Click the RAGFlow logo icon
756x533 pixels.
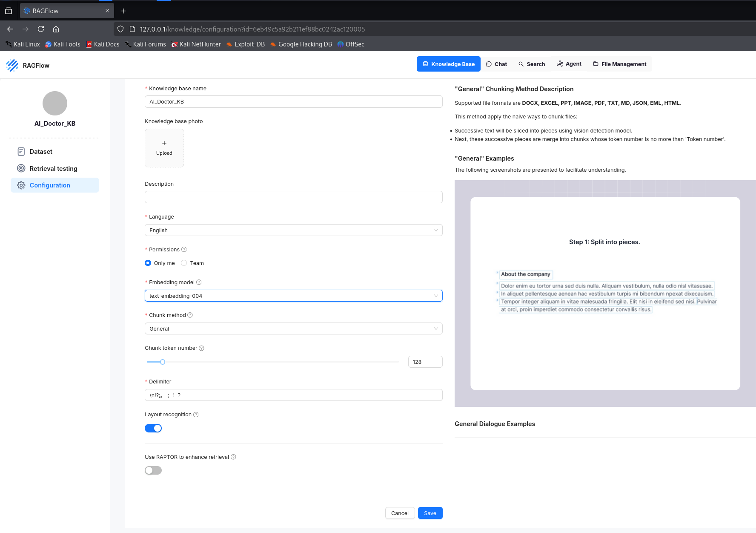point(12,65)
